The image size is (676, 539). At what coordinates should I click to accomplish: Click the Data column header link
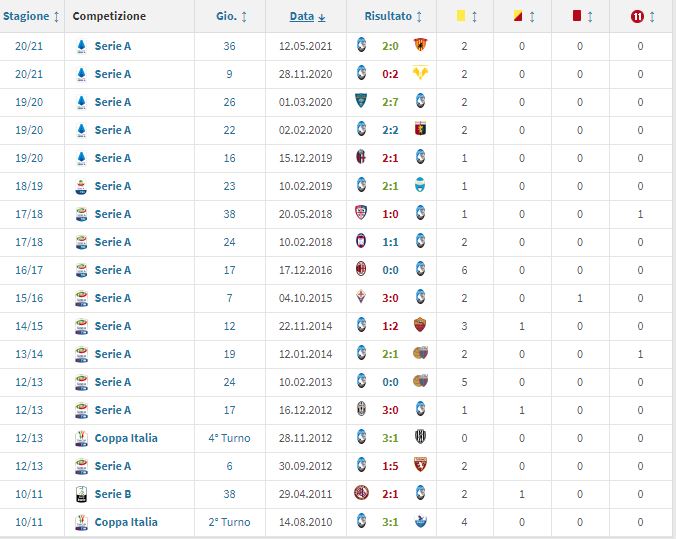[x=301, y=17]
